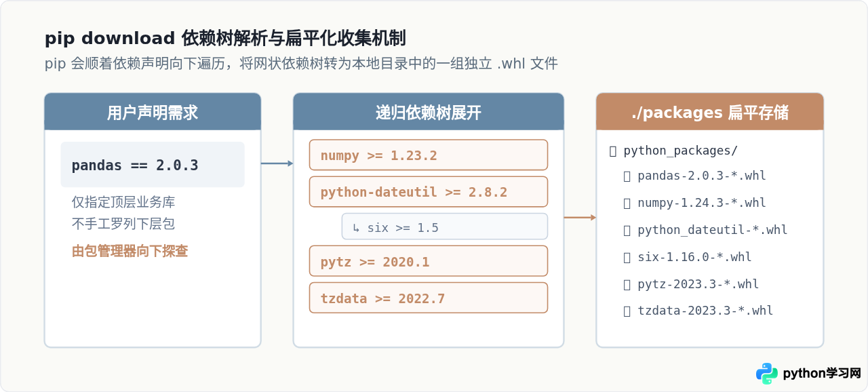Click the text 仅指定顶层业务库
Screen dimensions: 868x392
pos(123,202)
